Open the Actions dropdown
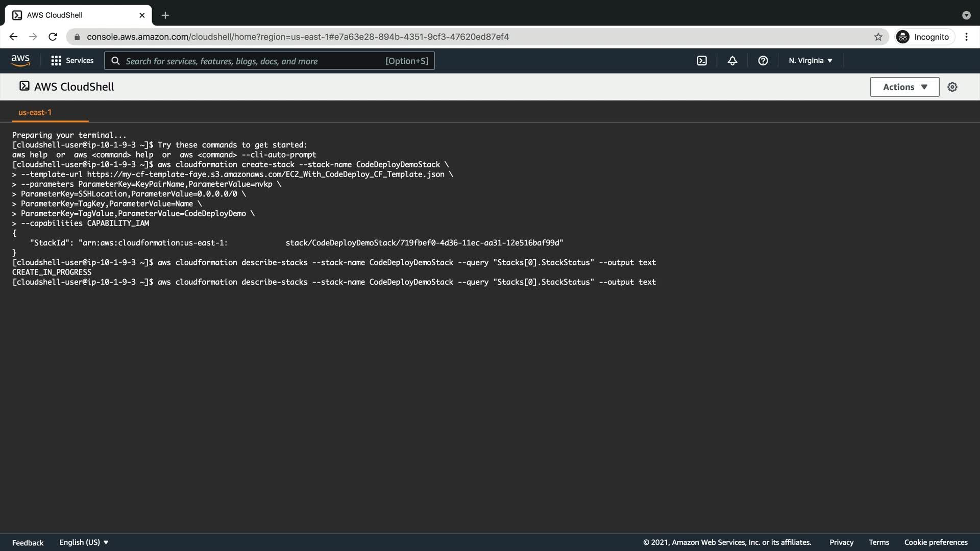The height and width of the screenshot is (551, 980). (904, 87)
